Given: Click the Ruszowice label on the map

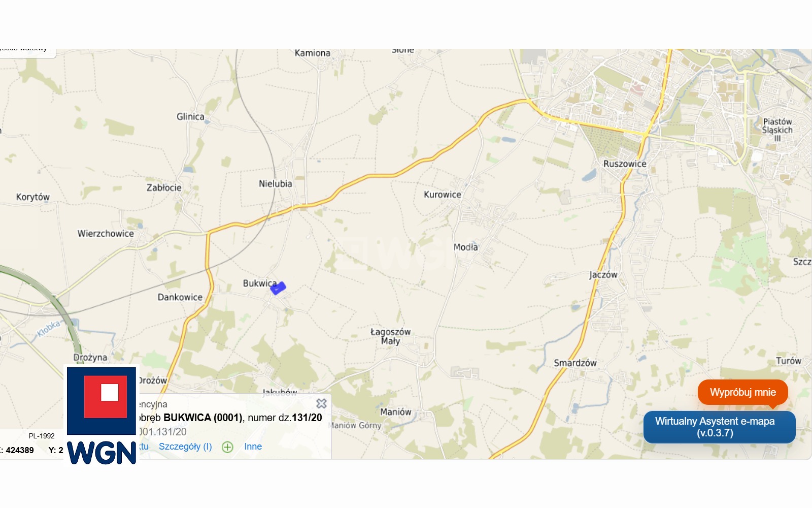Looking at the screenshot, I should pyautogui.click(x=625, y=164).
